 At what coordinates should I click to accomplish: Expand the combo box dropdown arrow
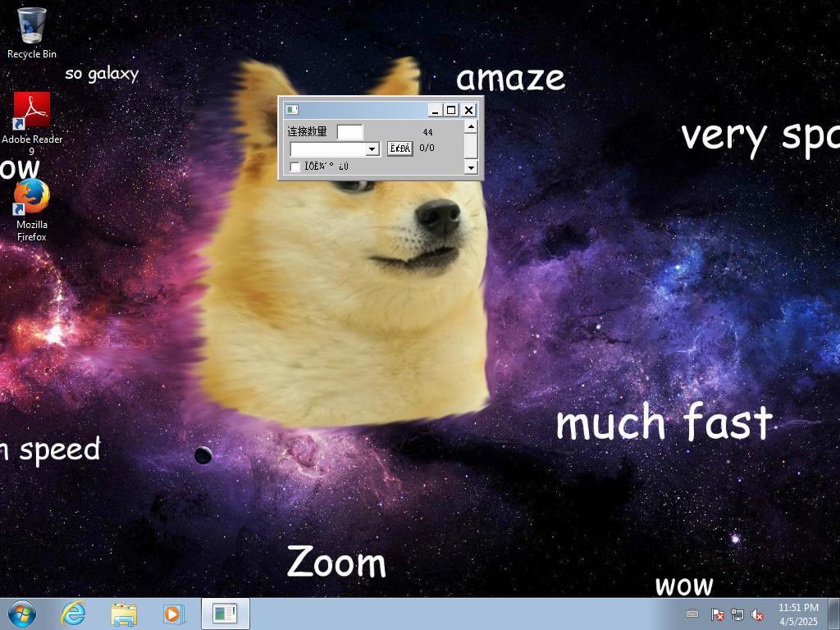pos(372,149)
